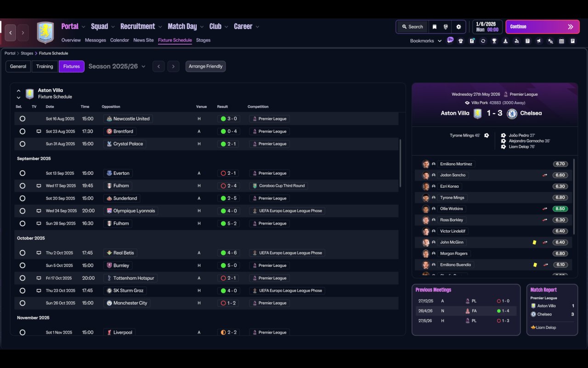Open the Aston Villa club badge
The width and height of the screenshot is (588, 368).
tap(45, 33)
